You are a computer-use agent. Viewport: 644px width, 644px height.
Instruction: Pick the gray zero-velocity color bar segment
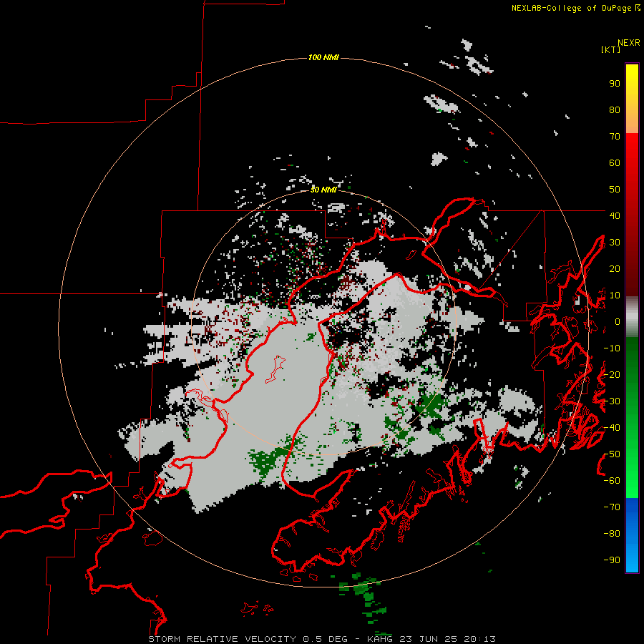[x=632, y=317]
